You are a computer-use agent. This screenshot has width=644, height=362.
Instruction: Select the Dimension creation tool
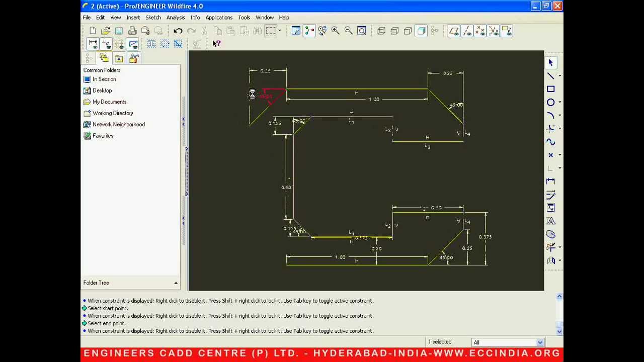(551, 181)
